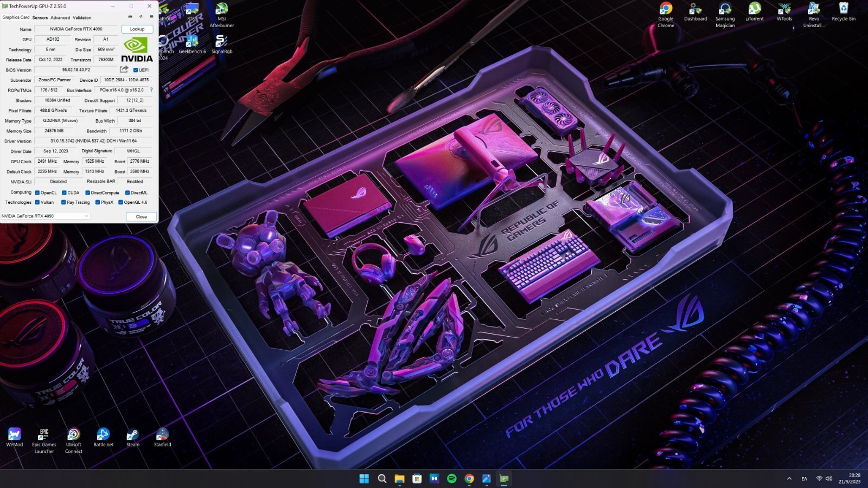868x488 pixels.
Task: Open the µTorrent desktop icon
Action: 755,12
